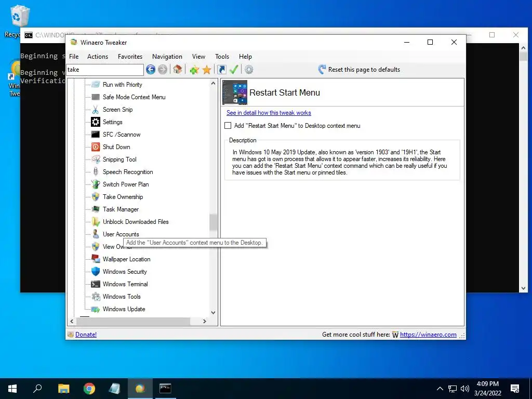Image resolution: width=532 pixels, height=399 pixels.
Task: Click the Screen Snip scissors icon
Action: (x=96, y=110)
